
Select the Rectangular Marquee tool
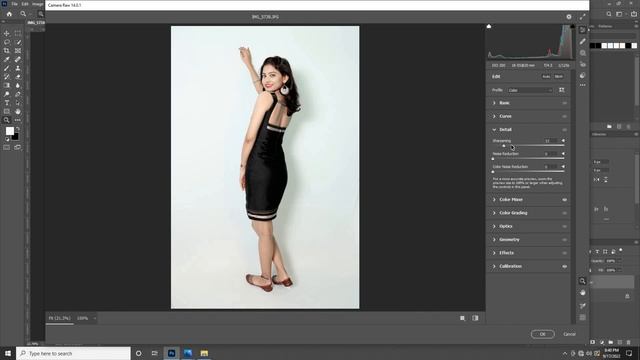18,33
